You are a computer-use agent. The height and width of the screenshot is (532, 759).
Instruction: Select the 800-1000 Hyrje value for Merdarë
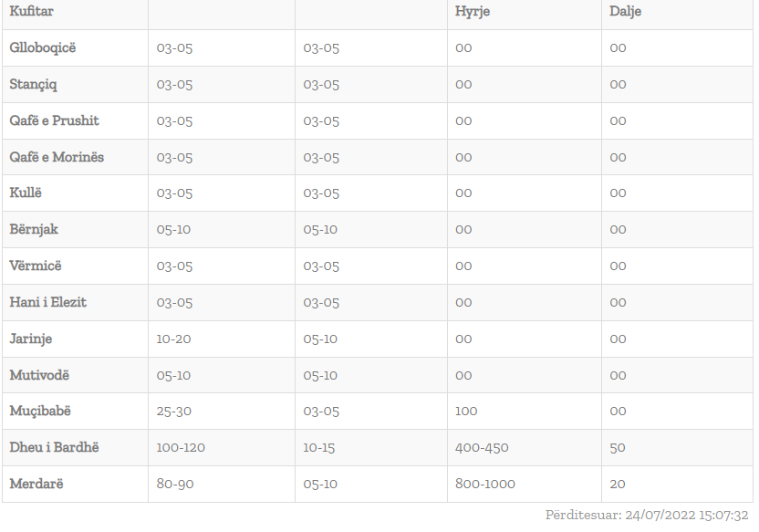(485, 484)
